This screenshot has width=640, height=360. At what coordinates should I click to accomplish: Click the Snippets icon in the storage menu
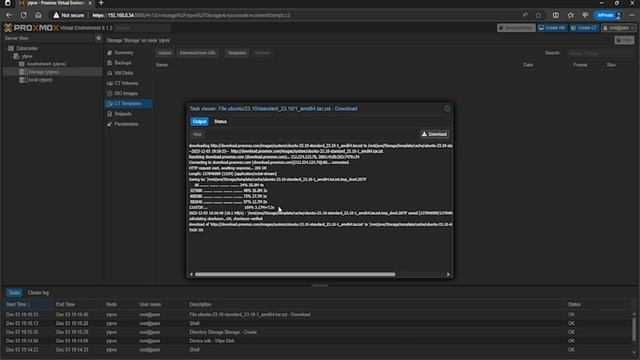point(109,114)
